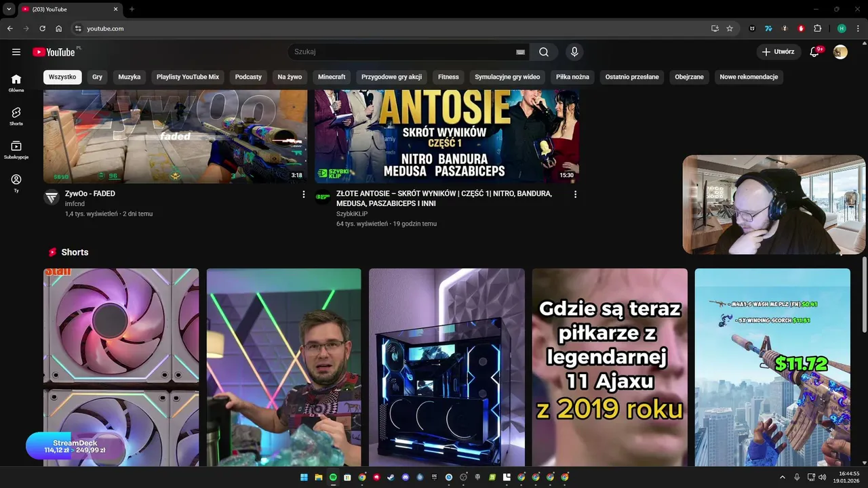
Task: Go to the Chrome home page
Action: pos(59,28)
